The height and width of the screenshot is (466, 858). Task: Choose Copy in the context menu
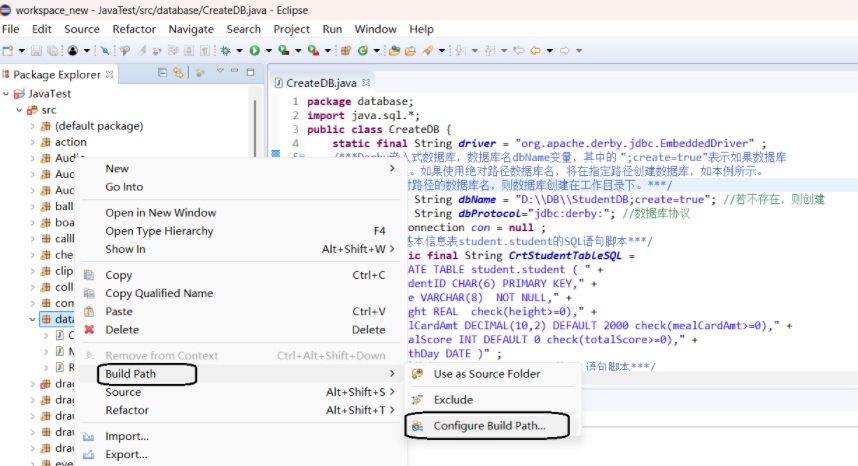click(239, 275)
